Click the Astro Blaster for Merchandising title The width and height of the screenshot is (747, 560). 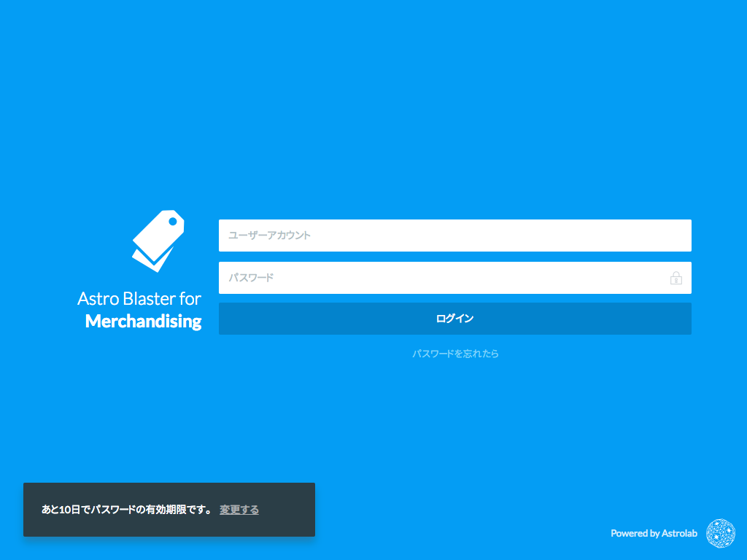click(139, 310)
